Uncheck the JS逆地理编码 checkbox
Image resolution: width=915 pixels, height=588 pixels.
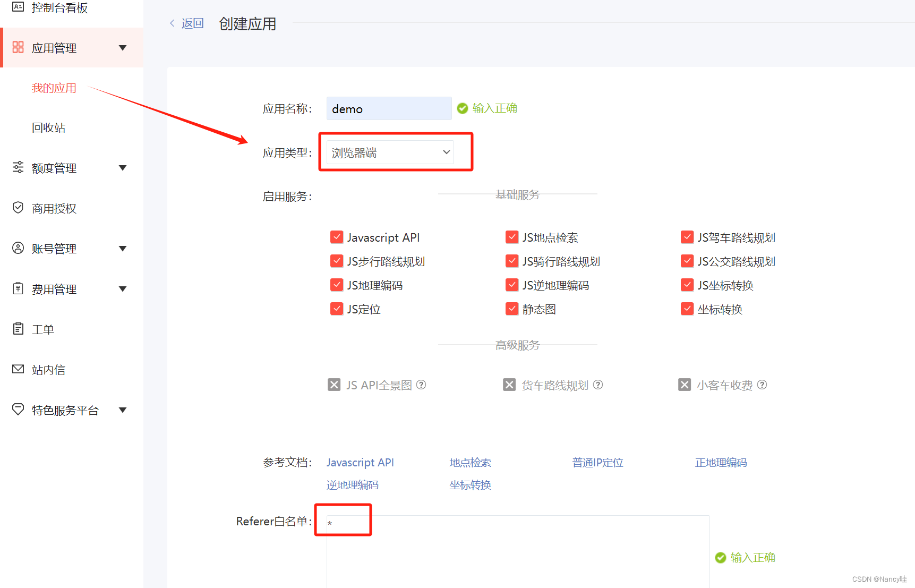(512, 285)
